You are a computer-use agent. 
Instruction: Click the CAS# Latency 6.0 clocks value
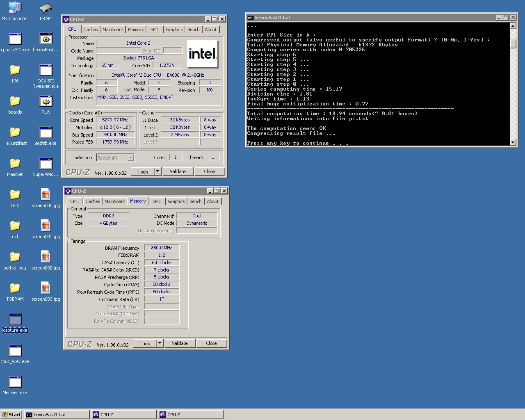162,262
